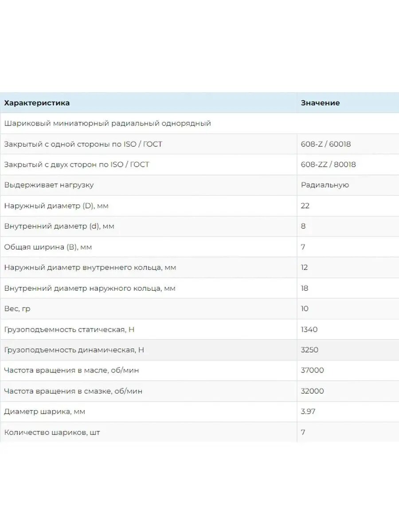Select the Грузоподъемность динамическая, Н row
399x532 pixels.
[x=199, y=350]
